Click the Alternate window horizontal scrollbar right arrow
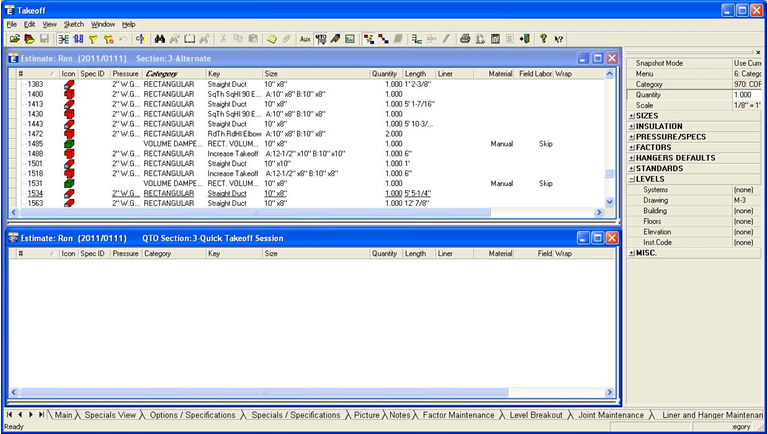Viewport: 768px width, 434px height. (599, 213)
